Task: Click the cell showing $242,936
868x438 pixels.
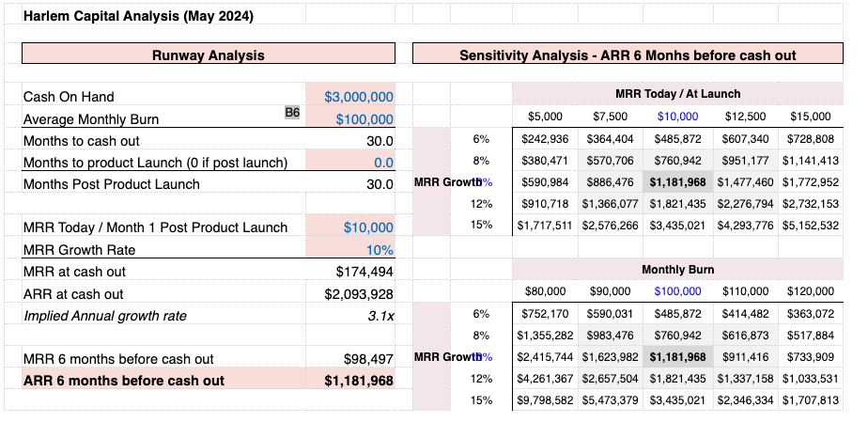Action: 545,139
